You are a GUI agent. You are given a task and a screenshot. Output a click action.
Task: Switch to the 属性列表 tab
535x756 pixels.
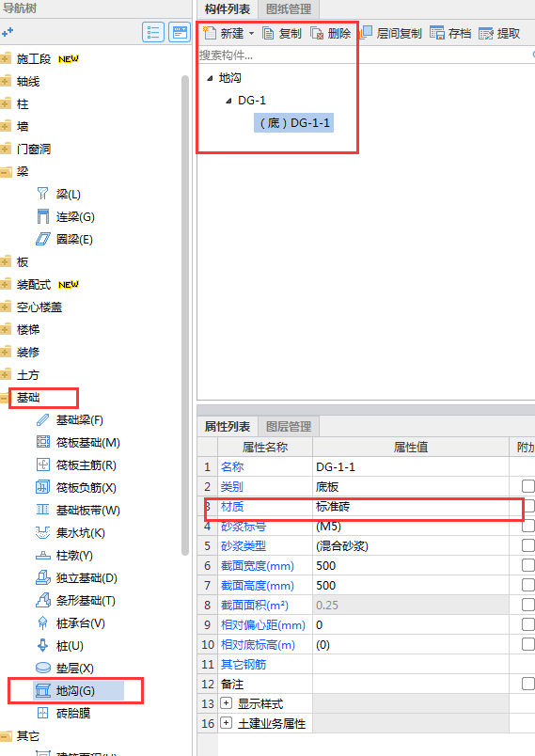pos(228,427)
